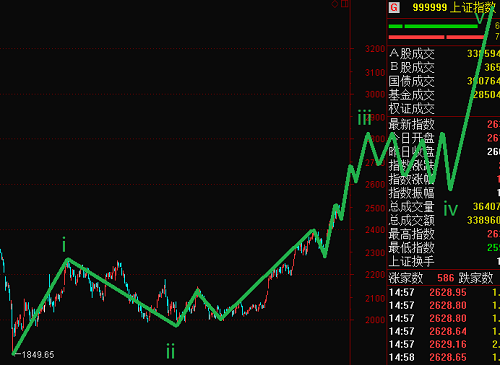
Task: Select the 总成交量 row label
Action: pyautogui.click(x=412, y=207)
